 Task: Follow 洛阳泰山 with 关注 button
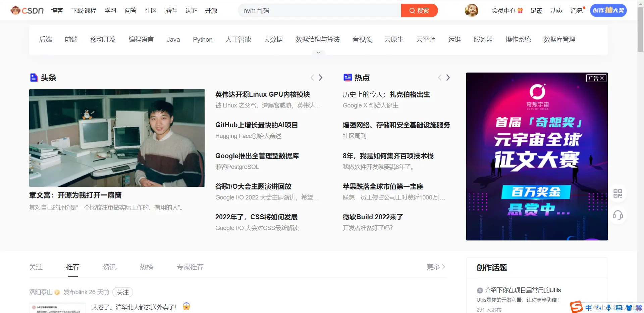123,292
